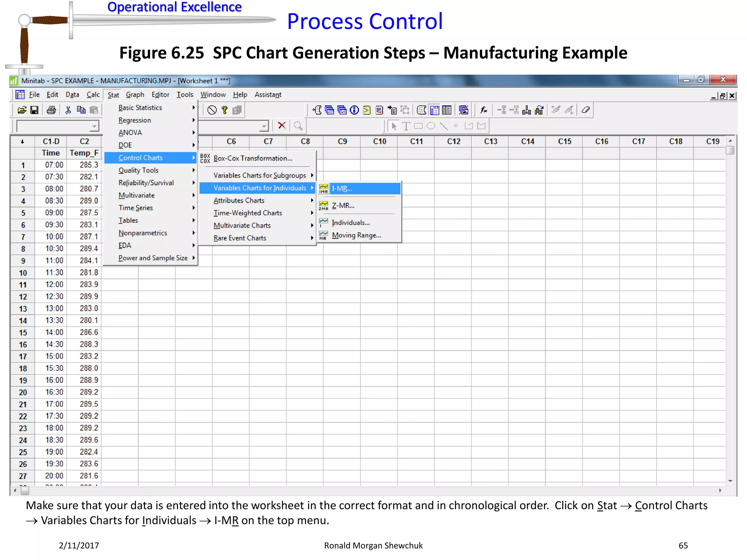
Task: Click the Clear Cells eraser icon
Action: [x=585, y=110]
